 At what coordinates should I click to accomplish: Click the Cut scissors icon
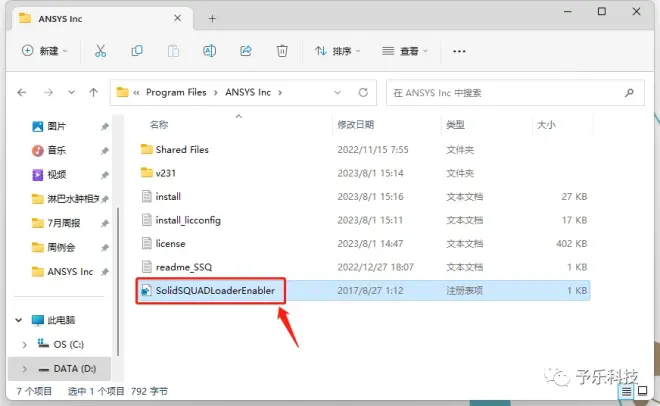click(x=100, y=51)
